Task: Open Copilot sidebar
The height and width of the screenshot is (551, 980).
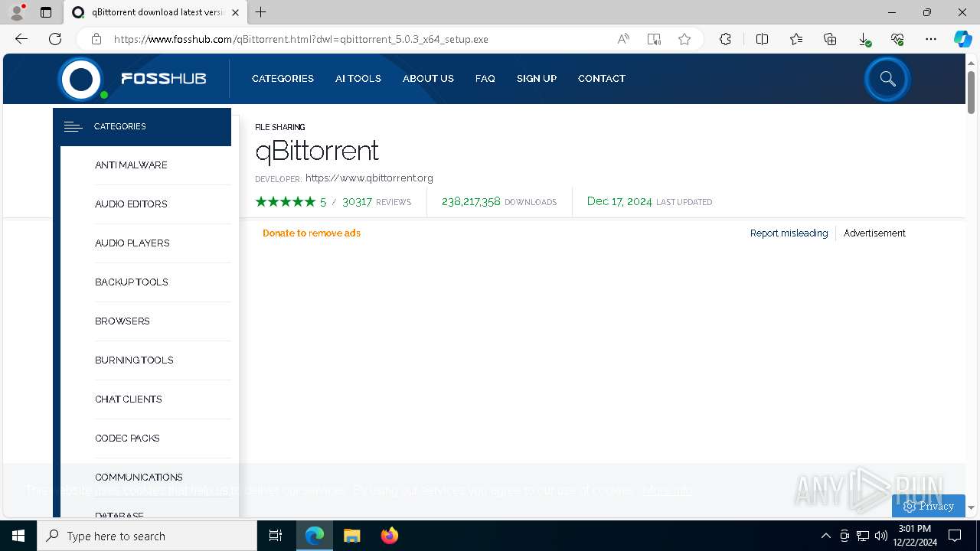Action: [962, 39]
